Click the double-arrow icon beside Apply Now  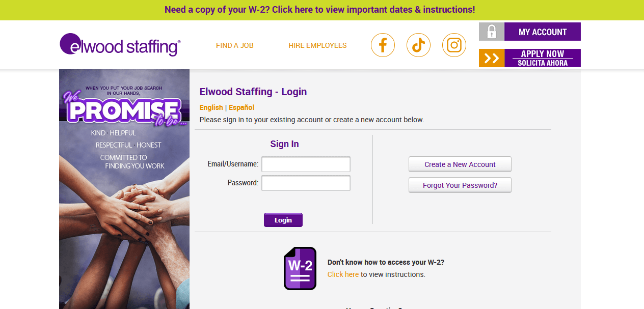492,58
